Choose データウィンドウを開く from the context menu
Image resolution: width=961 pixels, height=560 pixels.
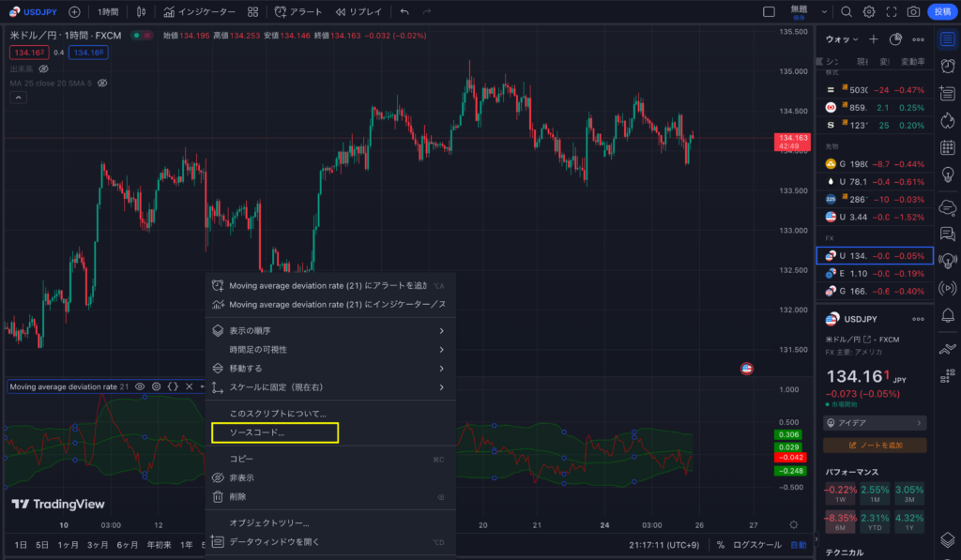[330, 542]
